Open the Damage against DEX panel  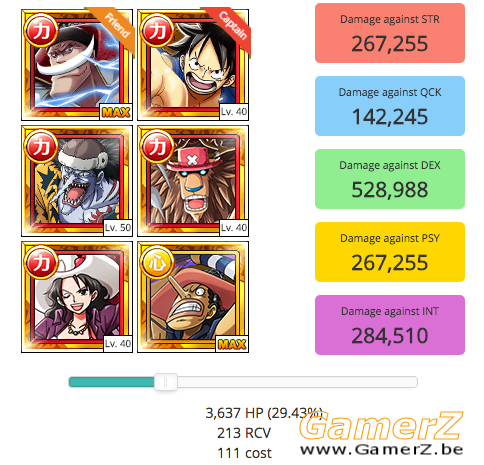click(x=390, y=179)
